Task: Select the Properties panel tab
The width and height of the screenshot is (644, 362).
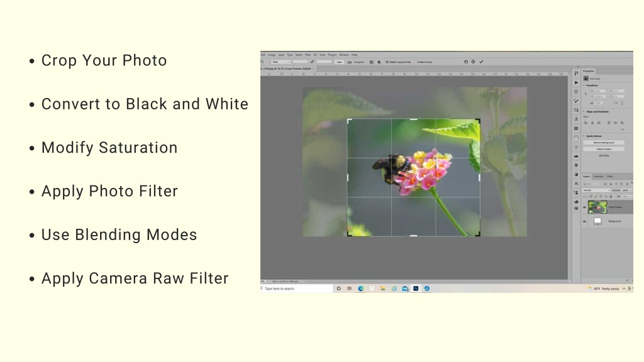Action: 589,71
